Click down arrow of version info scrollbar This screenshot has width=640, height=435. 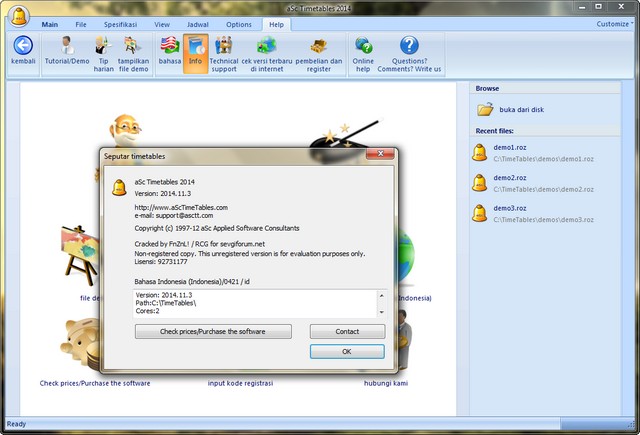coord(382,312)
